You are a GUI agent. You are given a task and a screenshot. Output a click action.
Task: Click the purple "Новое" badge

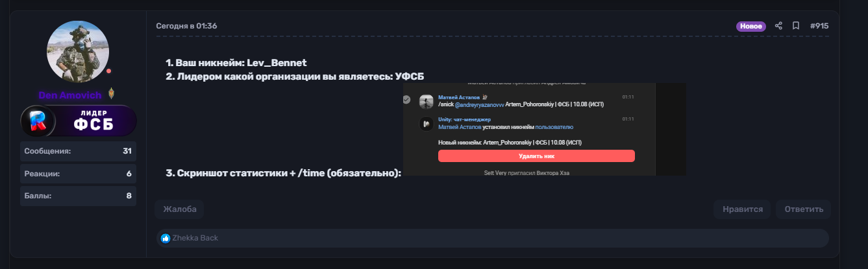pyautogui.click(x=751, y=26)
